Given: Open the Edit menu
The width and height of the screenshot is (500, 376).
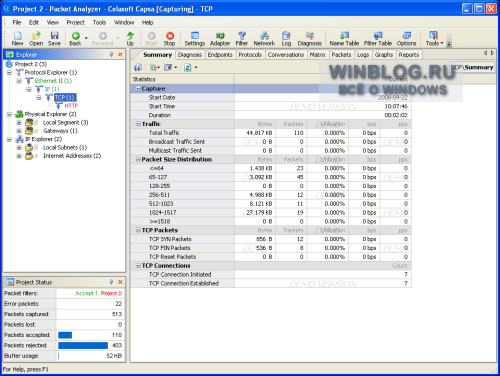Looking at the screenshot, I should point(34,22).
